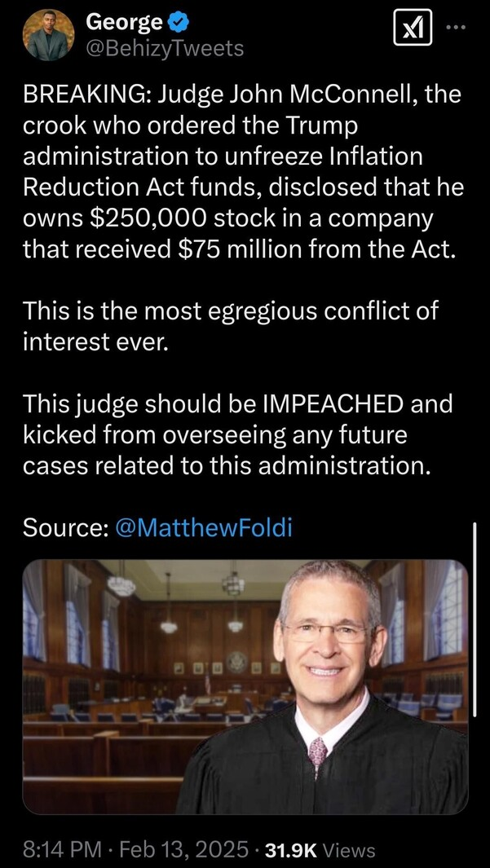Screen dimensions: 490x868
Task: Click the round seal on courtroom wall
Action: (237, 663)
